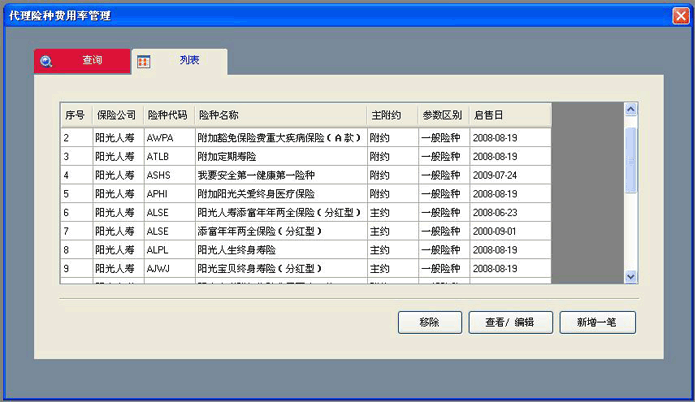Click date 2008-06-23 cell
Viewport: 696px width, 403px height.
(x=510, y=213)
